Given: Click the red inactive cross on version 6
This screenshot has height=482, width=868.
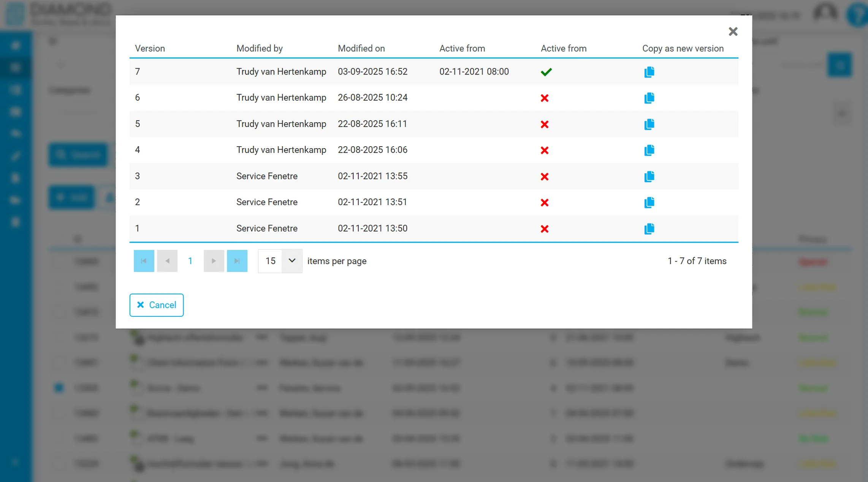Looking at the screenshot, I should click(x=545, y=98).
